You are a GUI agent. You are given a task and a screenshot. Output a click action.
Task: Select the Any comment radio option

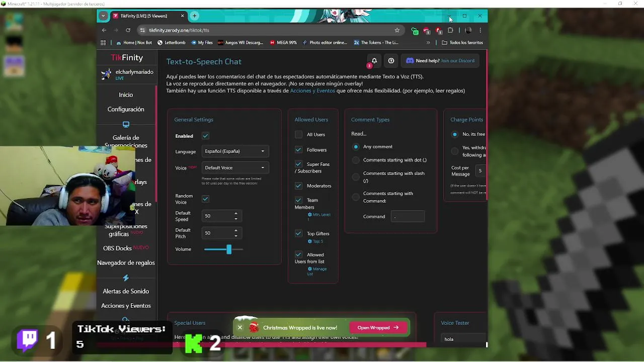pyautogui.click(x=356, y=147)
